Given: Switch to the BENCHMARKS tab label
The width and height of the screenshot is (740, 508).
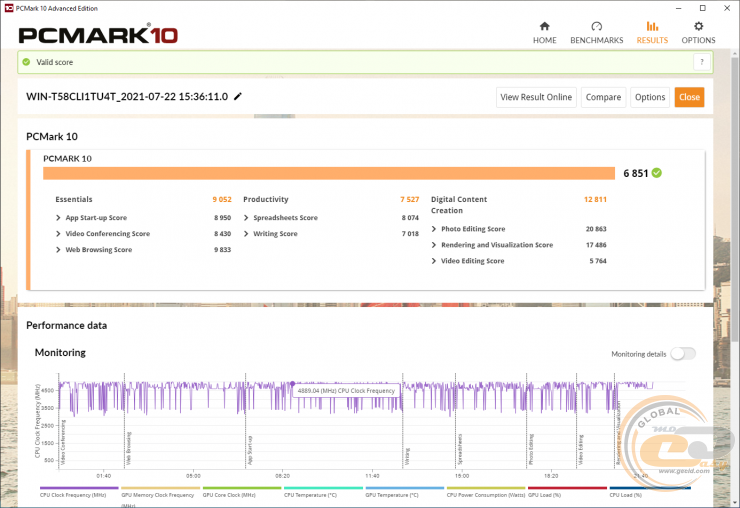Looking at the screenshot, I should click(597, 40).
